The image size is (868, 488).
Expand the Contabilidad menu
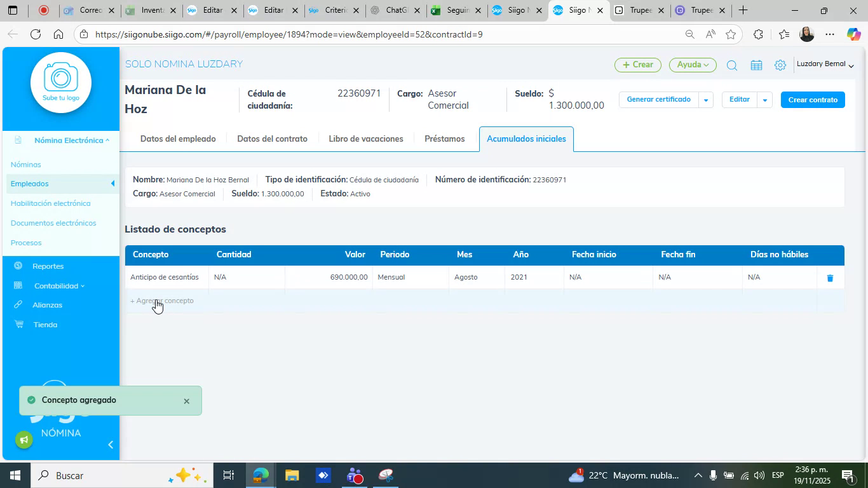click(59, 286)
